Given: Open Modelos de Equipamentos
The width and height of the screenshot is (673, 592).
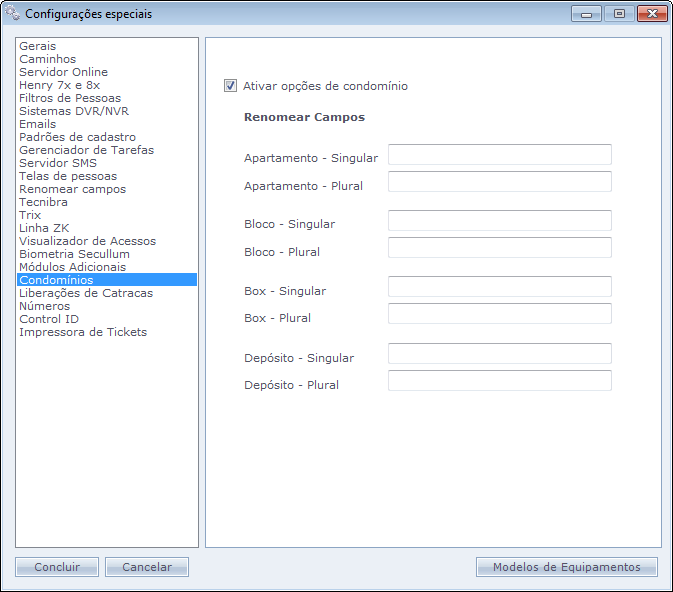Looking at the screenshot, I should click(566, 567).
